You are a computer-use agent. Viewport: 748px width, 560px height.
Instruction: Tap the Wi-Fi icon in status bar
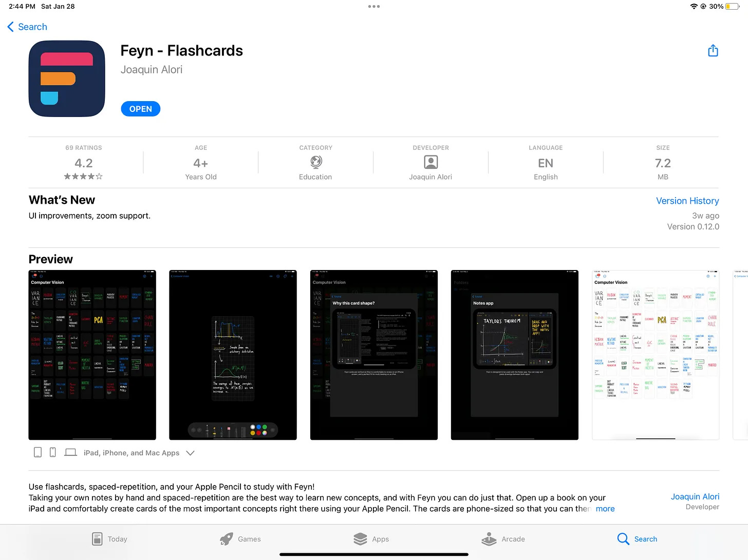coord(694,7)
